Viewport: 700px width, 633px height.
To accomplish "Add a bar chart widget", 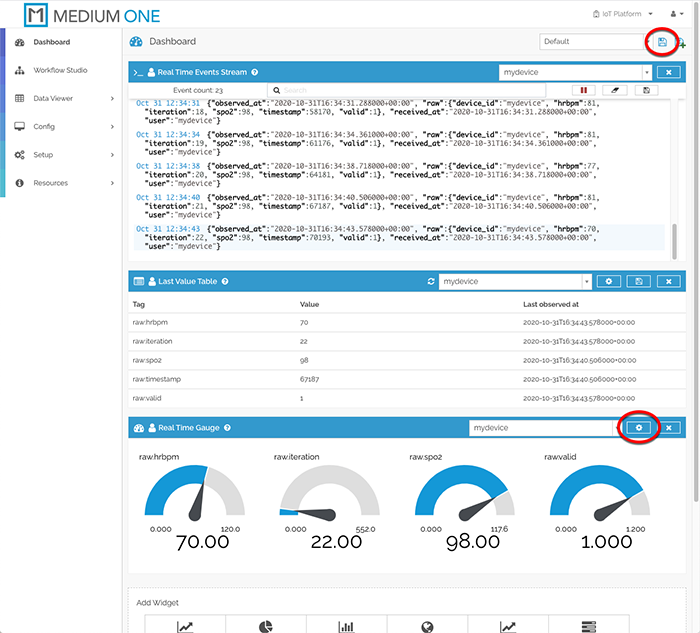I will (x=347, y=626).
